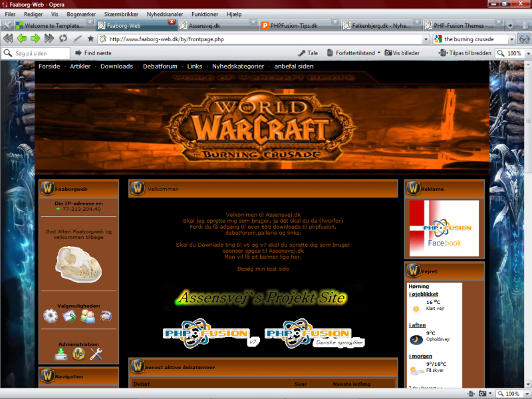Image resolution: width=532 pixels, height=399 pixels.
Task: Open the Forfattertilstand dropdown arrow
Action: tap(379, 53)
